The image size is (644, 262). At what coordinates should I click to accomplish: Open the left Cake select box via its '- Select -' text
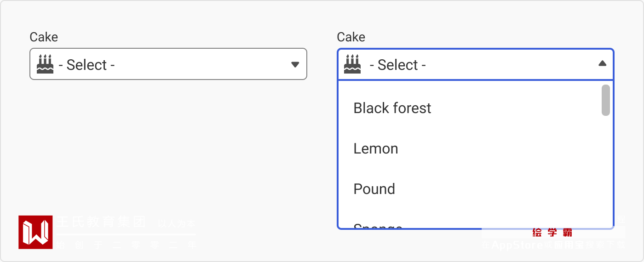click(x=86, y=65)
